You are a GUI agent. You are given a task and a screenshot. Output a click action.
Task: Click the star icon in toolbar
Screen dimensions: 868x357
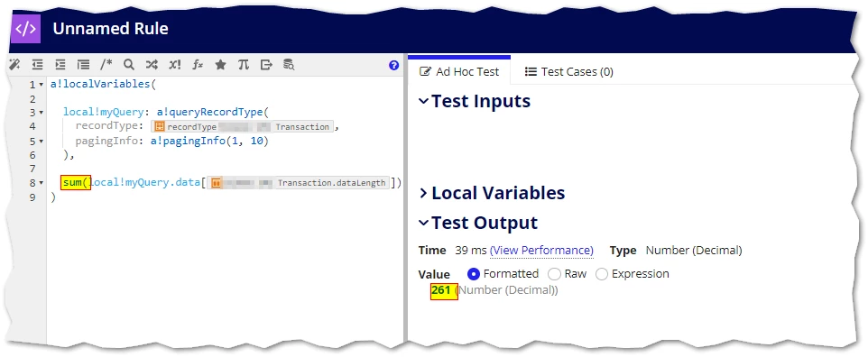click(220, 65)
